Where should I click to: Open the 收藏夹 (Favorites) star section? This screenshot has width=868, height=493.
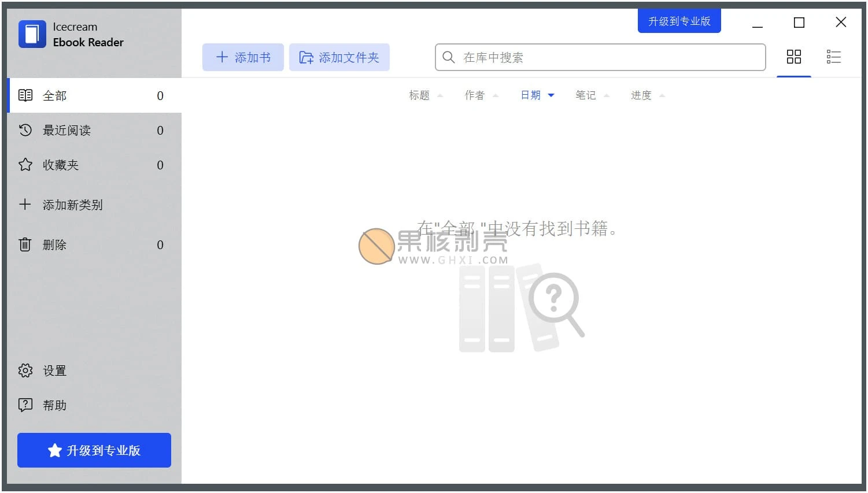coord(25,165)
